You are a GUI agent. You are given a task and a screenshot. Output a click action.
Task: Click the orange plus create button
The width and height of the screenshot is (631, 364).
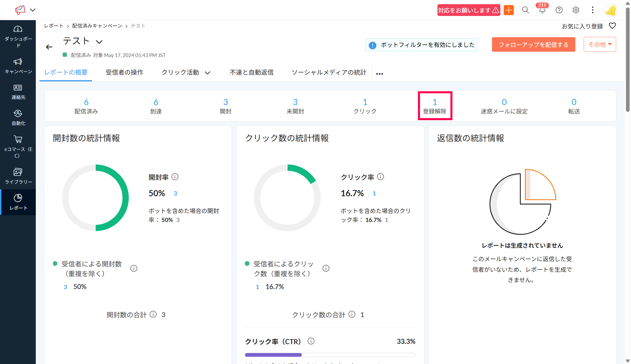pyautogui.click(x=508, y=10)
